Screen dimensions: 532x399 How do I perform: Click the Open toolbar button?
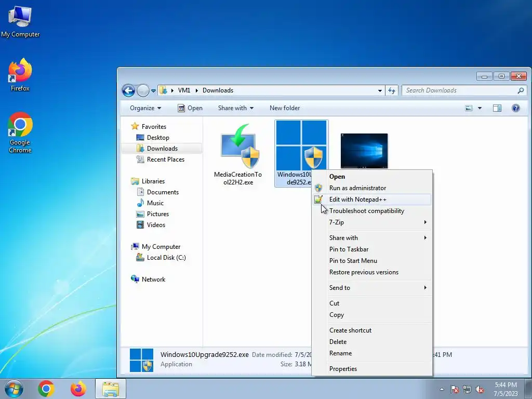click(x=190, y=108)
